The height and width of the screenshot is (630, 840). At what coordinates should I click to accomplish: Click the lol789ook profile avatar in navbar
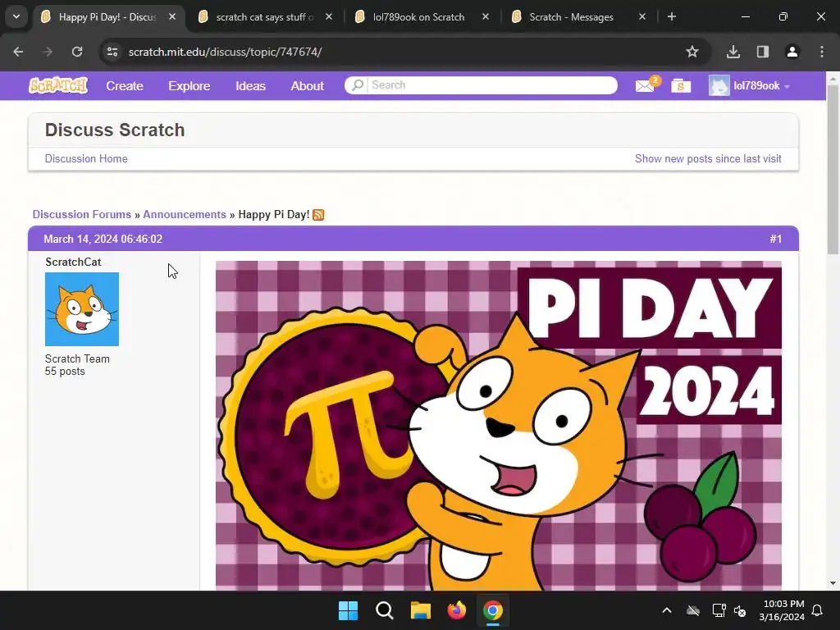719,85
